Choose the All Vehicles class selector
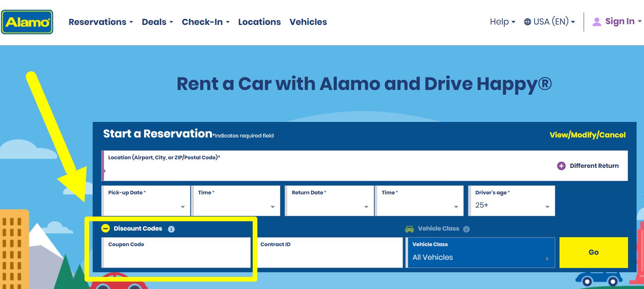The width and height of the screenshot is (644, 289). (x=480, y=253)
